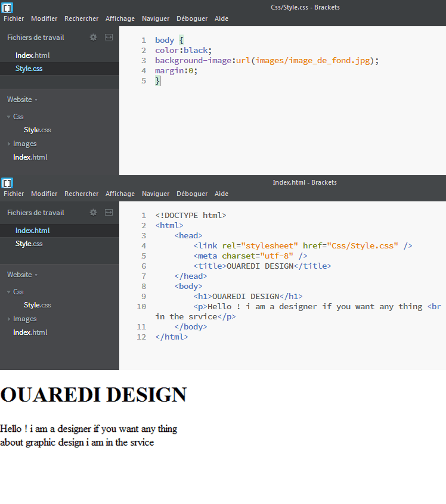Click the gear icon in the Css/Style.css window

[x=93, y=38]
